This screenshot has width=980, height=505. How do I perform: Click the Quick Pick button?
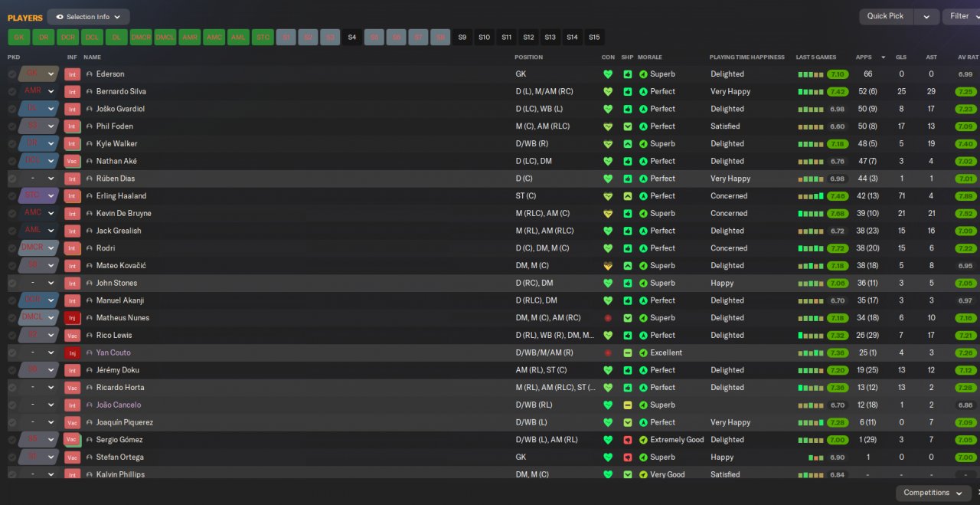886,17
